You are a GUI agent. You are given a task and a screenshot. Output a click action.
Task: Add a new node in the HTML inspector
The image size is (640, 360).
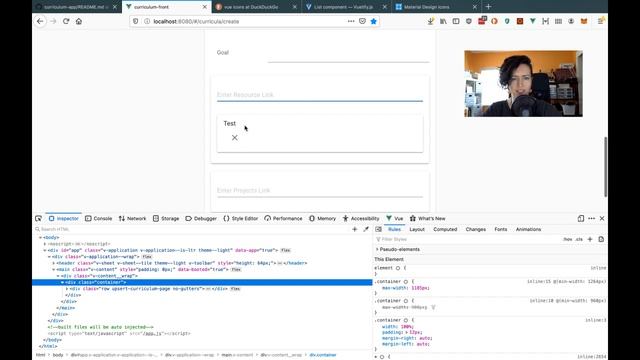click(x=354, y=229)
